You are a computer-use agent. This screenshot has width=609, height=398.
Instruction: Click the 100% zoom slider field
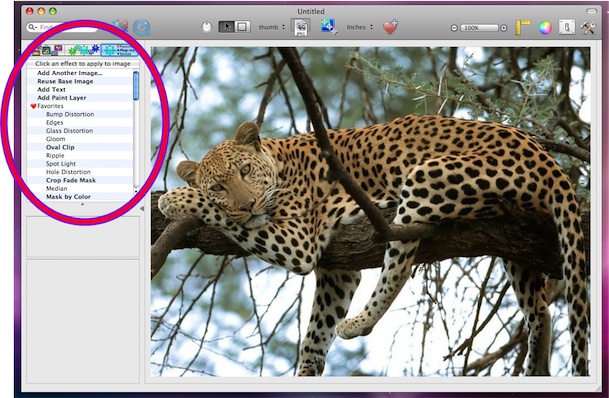(x=479, y=28)
